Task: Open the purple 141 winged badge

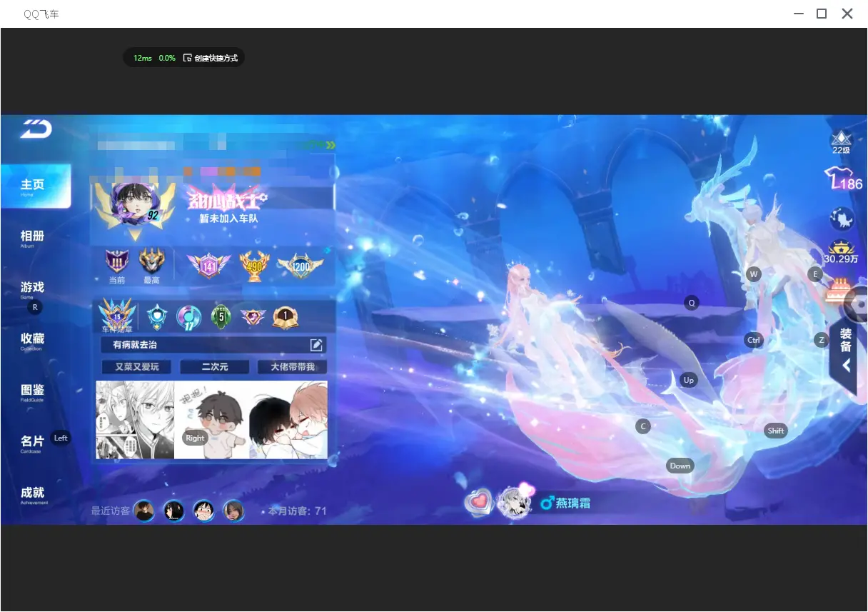Action: click(x=209, y=266)
